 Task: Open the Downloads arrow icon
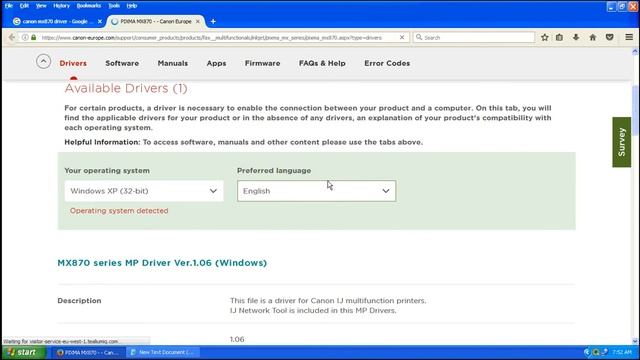tap(576, 37)
